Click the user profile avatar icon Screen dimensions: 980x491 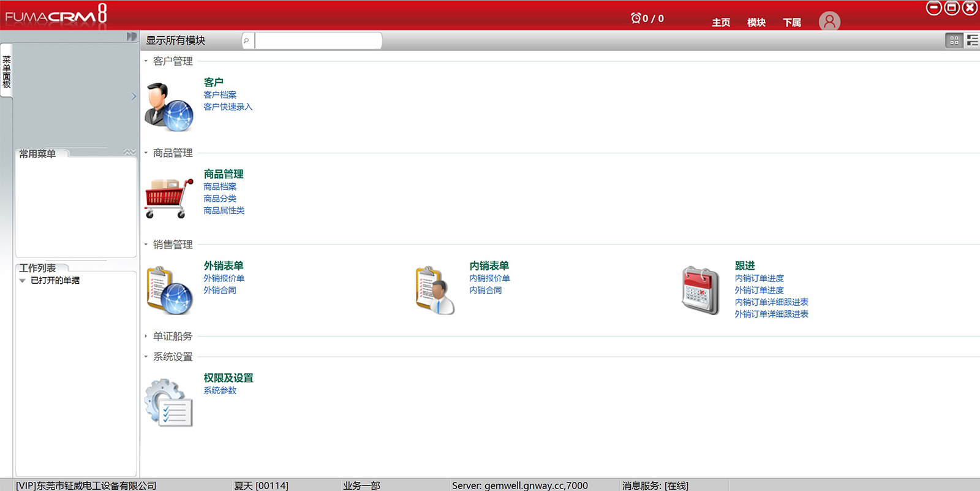pos(829,21)
